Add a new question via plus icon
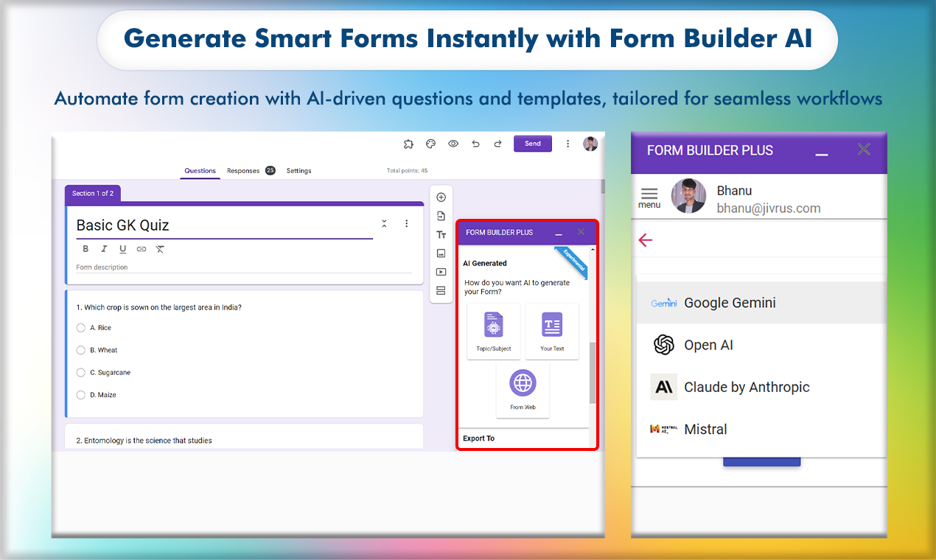Screen dimensions: 936x560 click(441, 197)
